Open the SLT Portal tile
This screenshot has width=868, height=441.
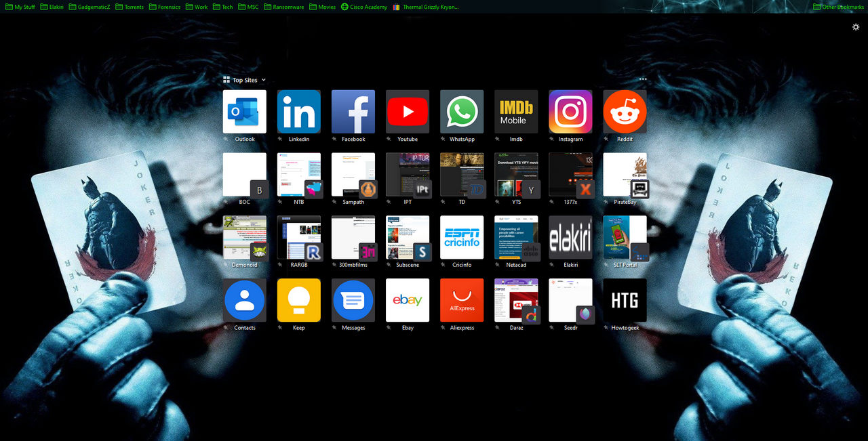pos(624,238)
